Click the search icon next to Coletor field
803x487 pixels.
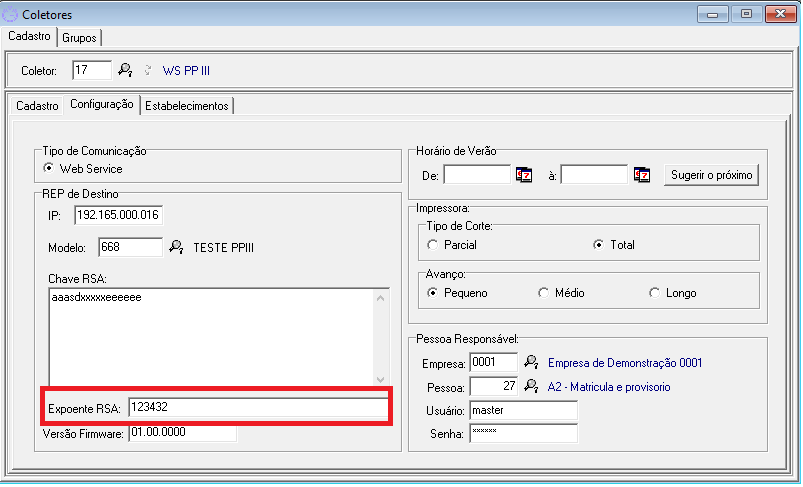click(x=125, y=70)
